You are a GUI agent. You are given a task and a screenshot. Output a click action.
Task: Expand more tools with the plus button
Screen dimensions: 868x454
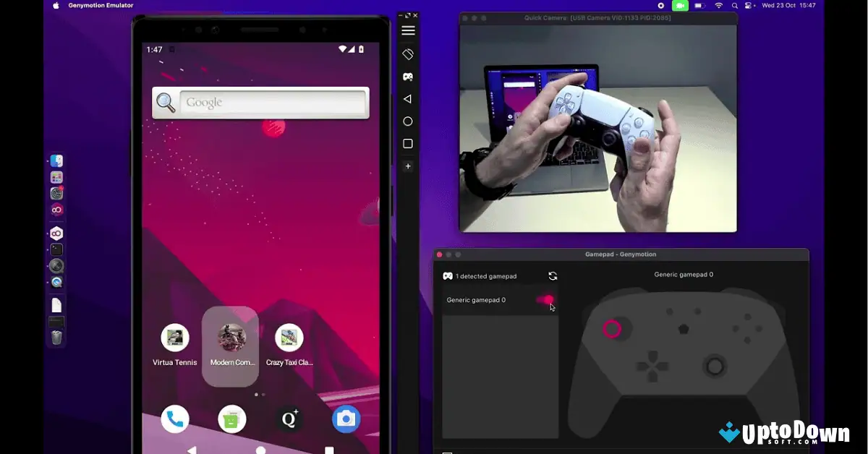coord(408,166)
